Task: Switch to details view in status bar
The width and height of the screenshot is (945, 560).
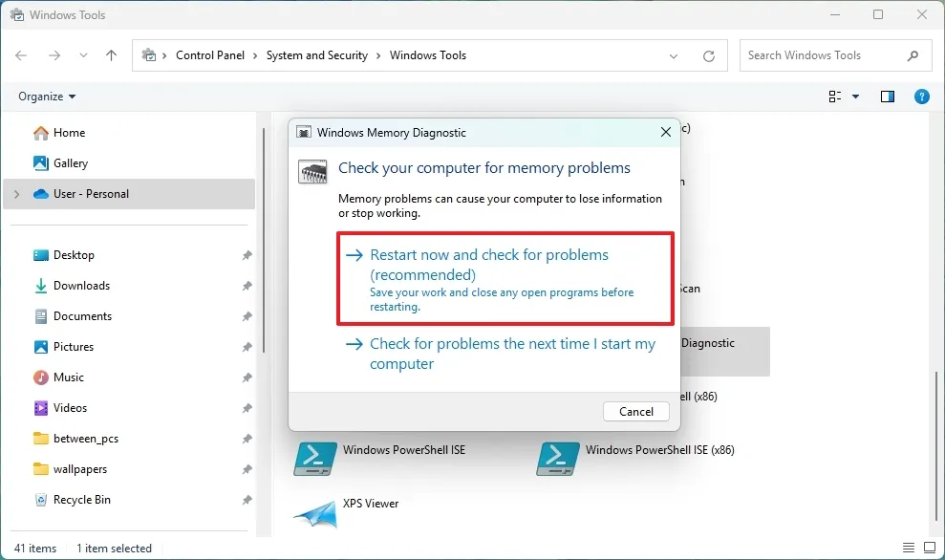Action: point(909,548)
